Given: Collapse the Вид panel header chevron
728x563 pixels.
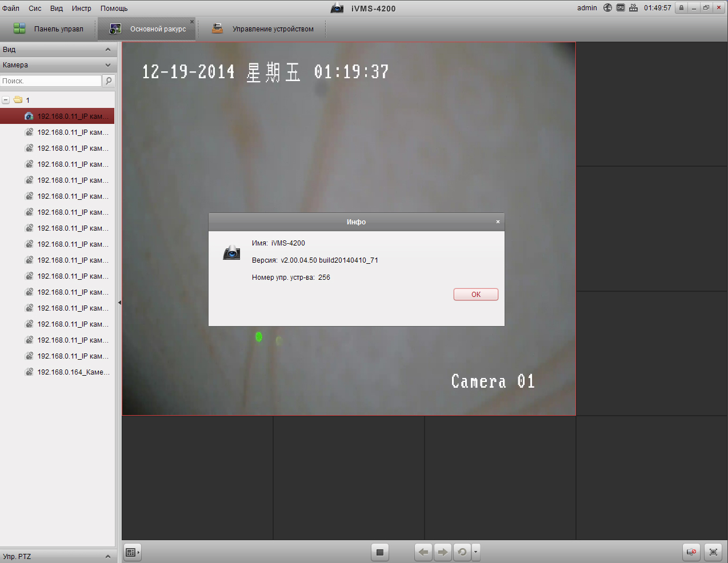Looking at the screenshot, I should (x=108, y=50).
